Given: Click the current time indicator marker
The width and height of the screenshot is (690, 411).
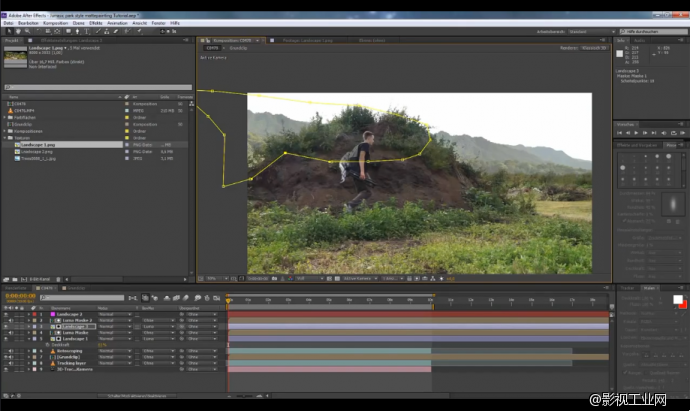Looking at the screenshot, I should (228, 300).
